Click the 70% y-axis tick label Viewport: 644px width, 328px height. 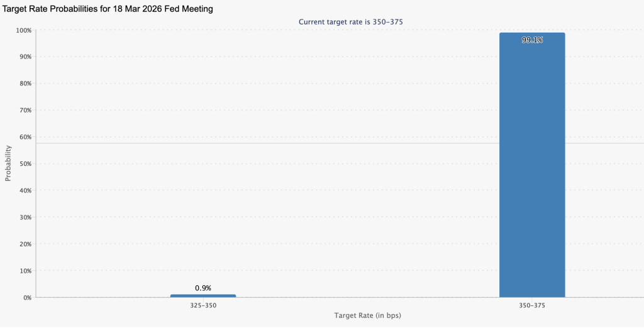point(25,110)
